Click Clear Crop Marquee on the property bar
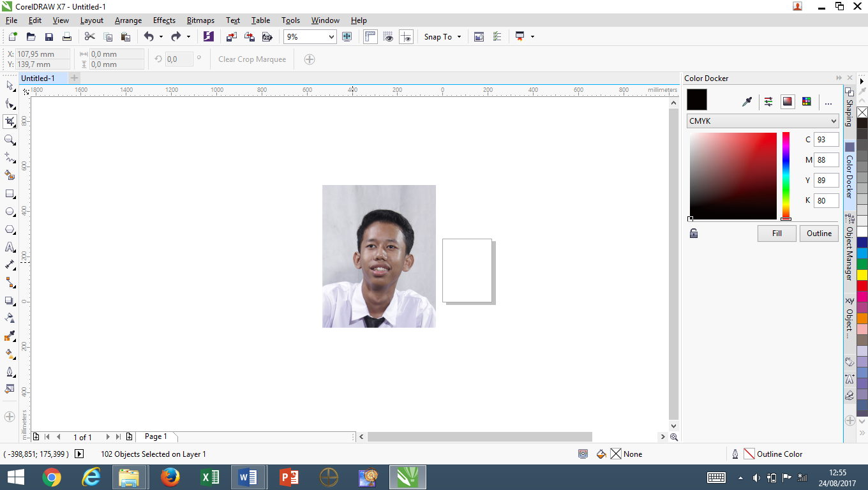868x490 pixels. (x=252, y=59)
